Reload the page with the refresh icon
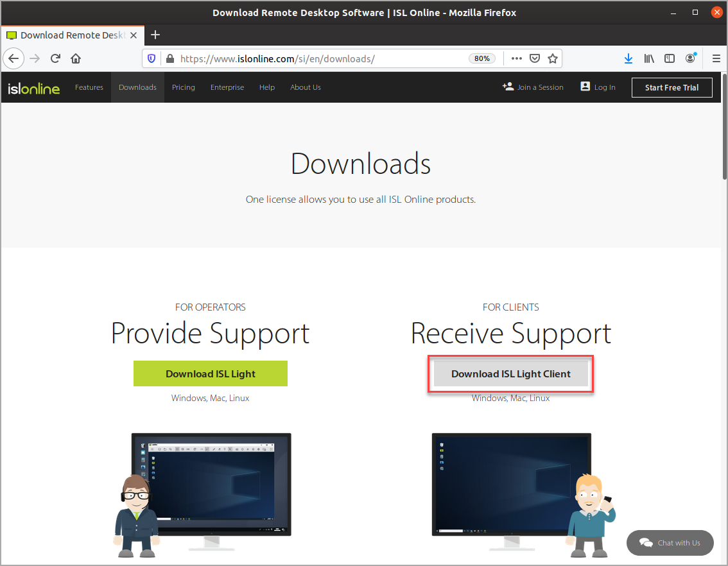Viewport: 728px width, 566px height. click(55, 58)
